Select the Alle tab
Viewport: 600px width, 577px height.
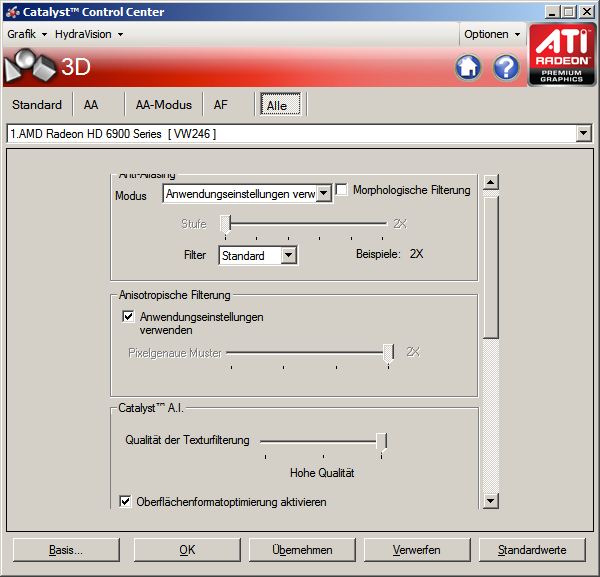click(281, 104)
